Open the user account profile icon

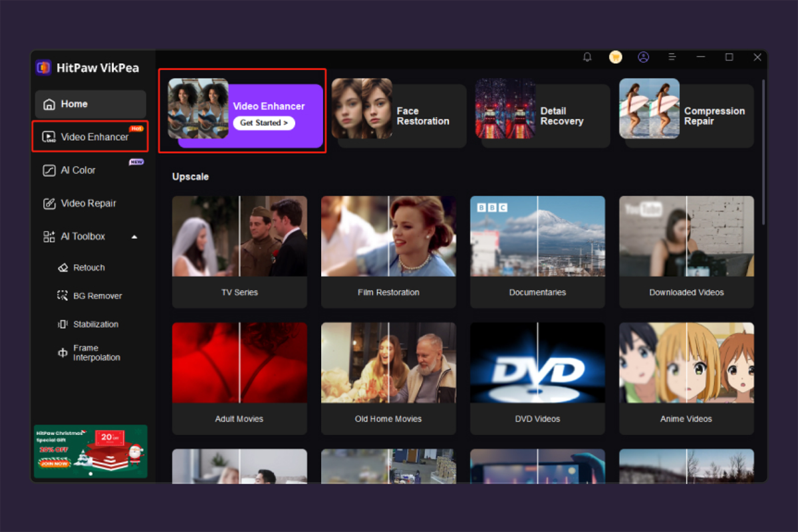643,57
